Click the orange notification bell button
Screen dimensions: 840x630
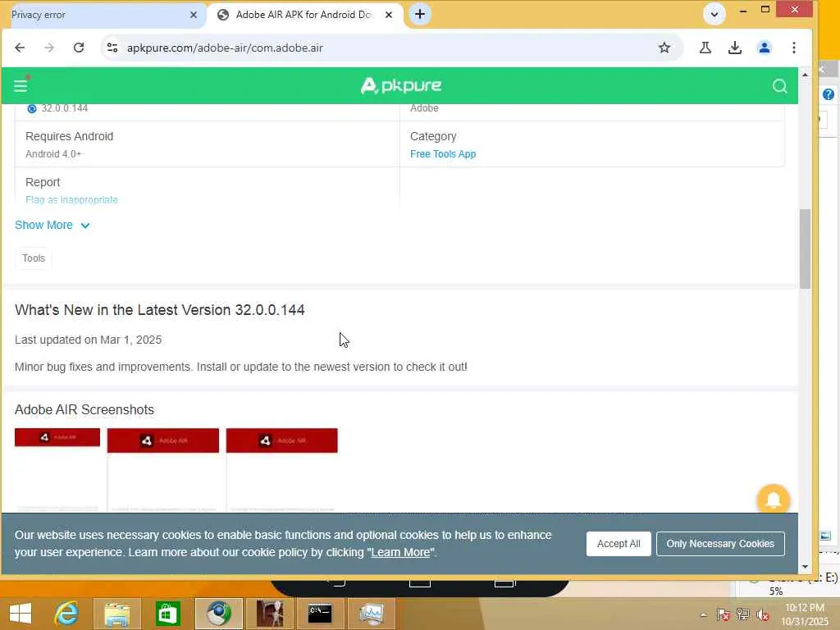coord(773,500)
